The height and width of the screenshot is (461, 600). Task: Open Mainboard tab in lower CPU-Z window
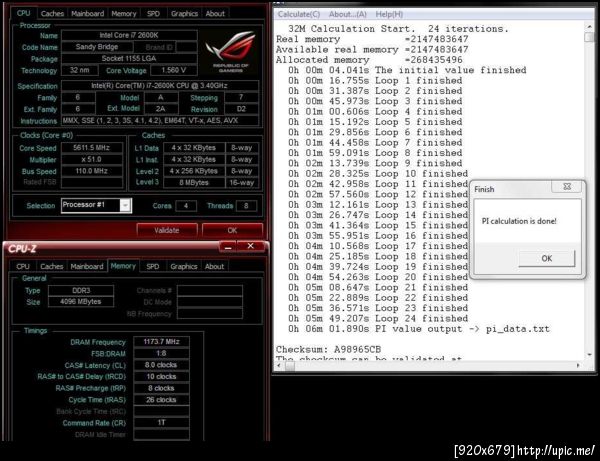coord(87,266)
